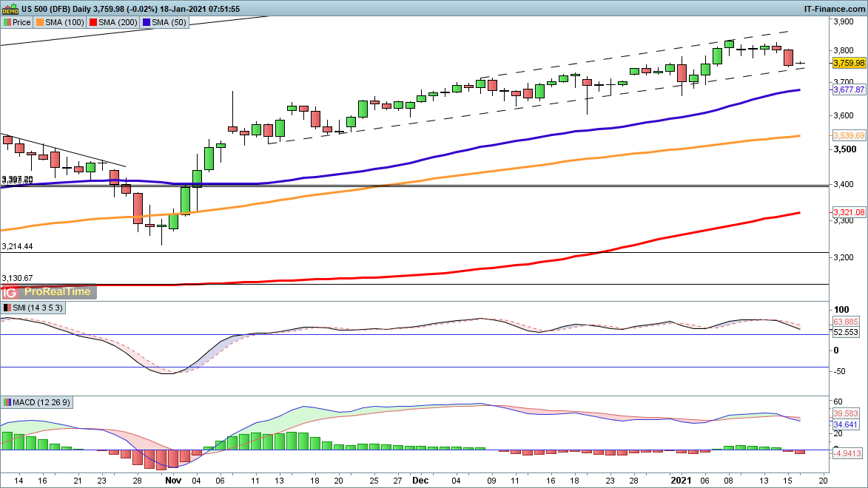This screenshot has width=868, height=488.
Task: Open the MACD (12 26 9) panel label
Action: tap(42, 402)
